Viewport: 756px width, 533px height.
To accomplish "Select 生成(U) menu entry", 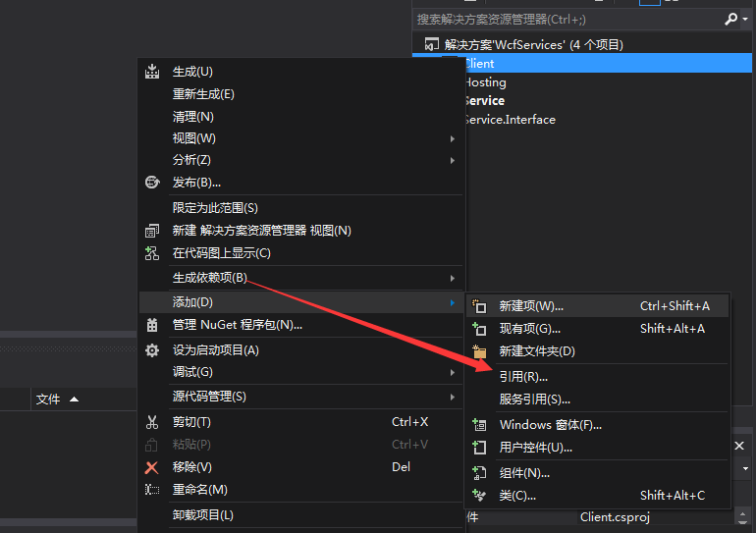I will [x=300, y=72].
